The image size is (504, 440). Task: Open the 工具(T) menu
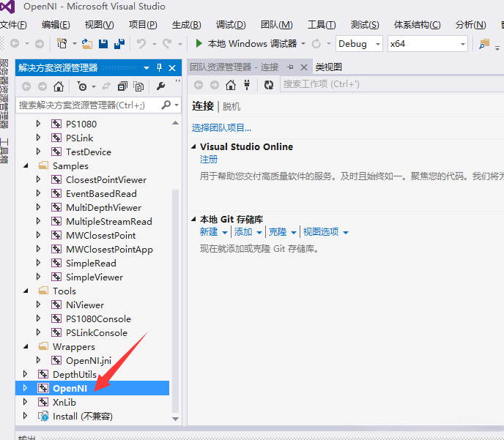322,25
